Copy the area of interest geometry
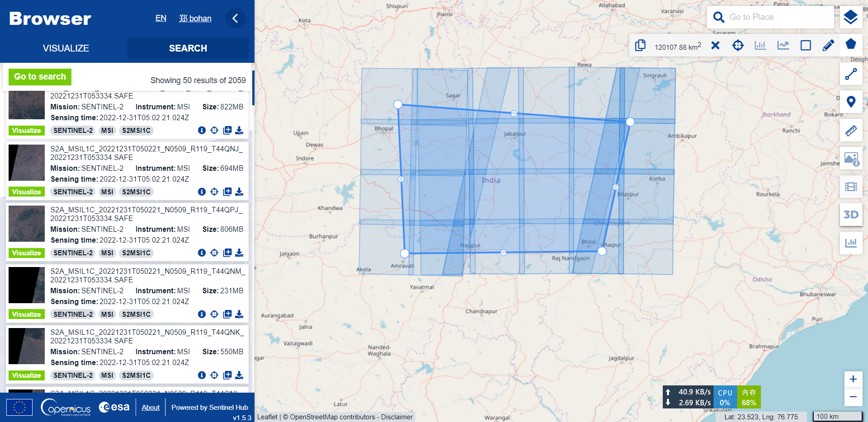This screenshot has width=868, height=422. point(640,45)
